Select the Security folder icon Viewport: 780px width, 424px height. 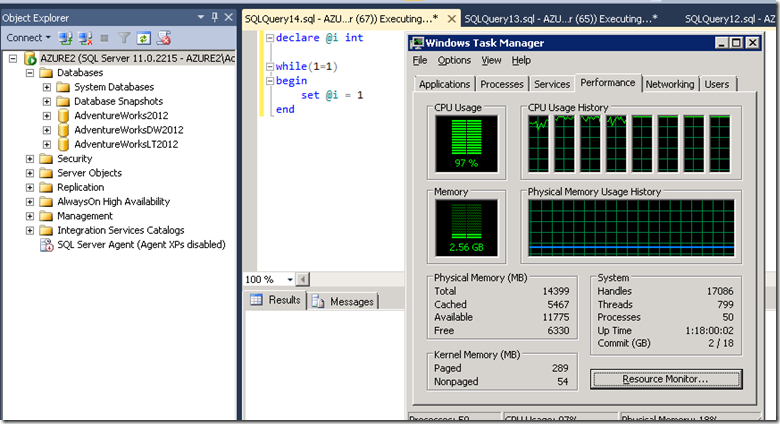tap(46, 159)
